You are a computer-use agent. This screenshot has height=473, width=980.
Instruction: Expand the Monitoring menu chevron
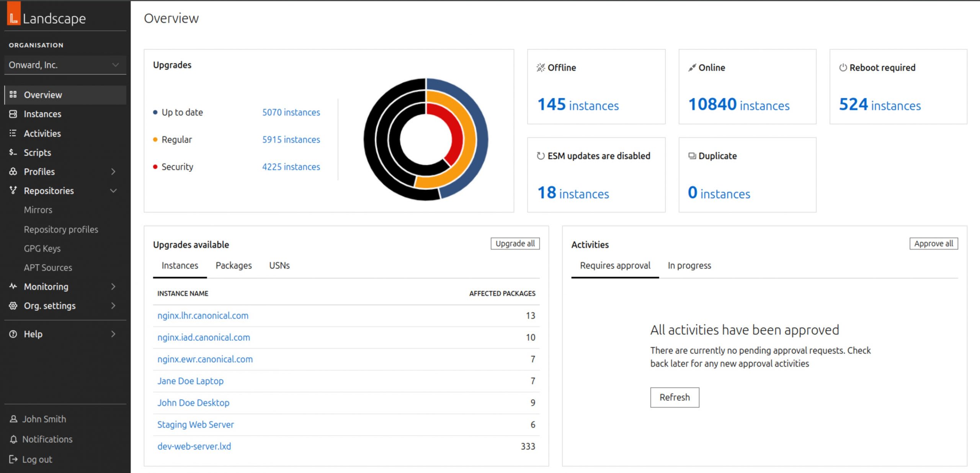[113, 286]
